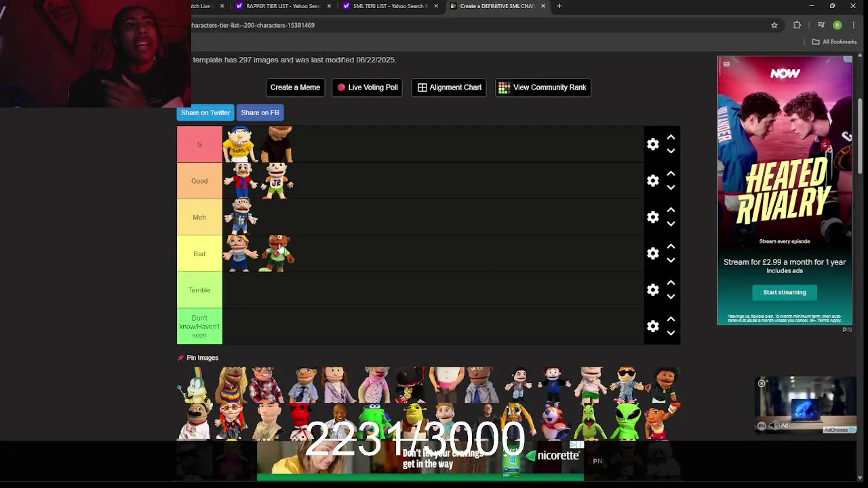868x488 pixels.
Task: Toggle Pin Images
Action: point(198,358)
